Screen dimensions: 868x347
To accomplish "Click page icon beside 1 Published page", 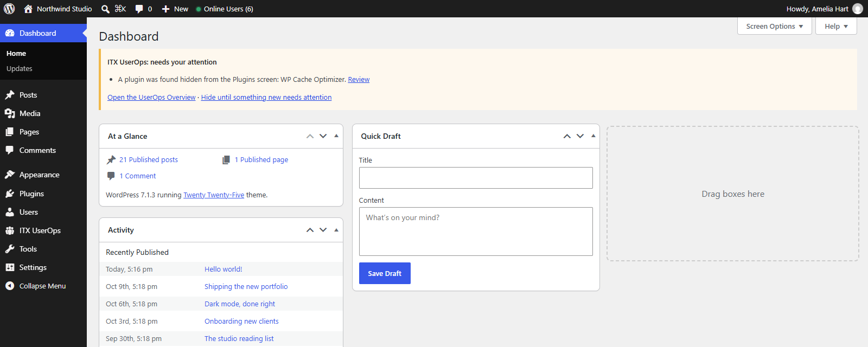I will pyautogui.click(x=226, y=159).
